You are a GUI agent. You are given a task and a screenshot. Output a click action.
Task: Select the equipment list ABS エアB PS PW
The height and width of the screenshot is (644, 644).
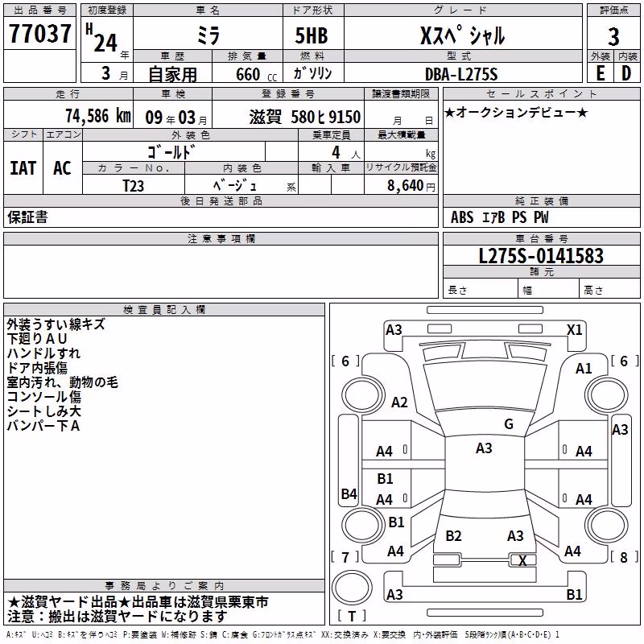coord(499,217)
